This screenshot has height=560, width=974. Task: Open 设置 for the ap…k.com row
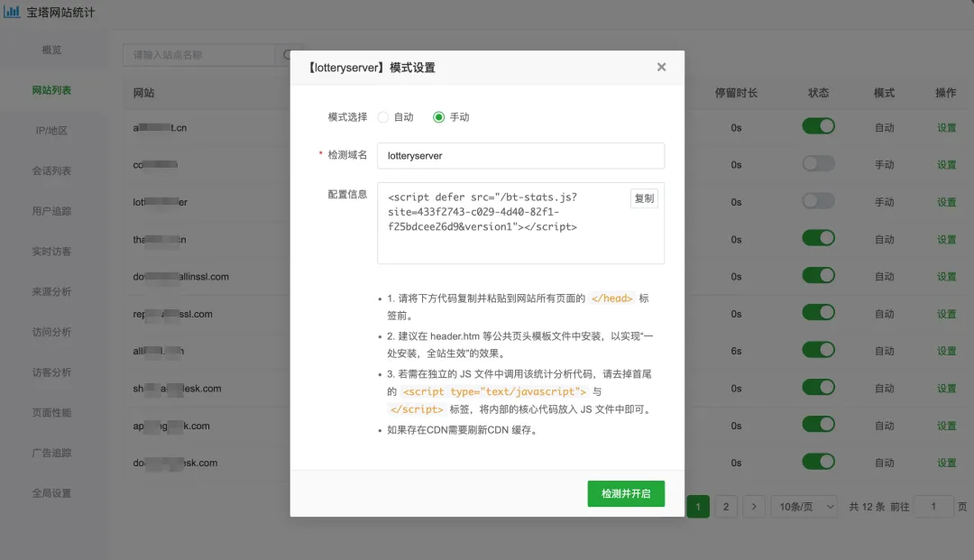click(x=947, y=426)
